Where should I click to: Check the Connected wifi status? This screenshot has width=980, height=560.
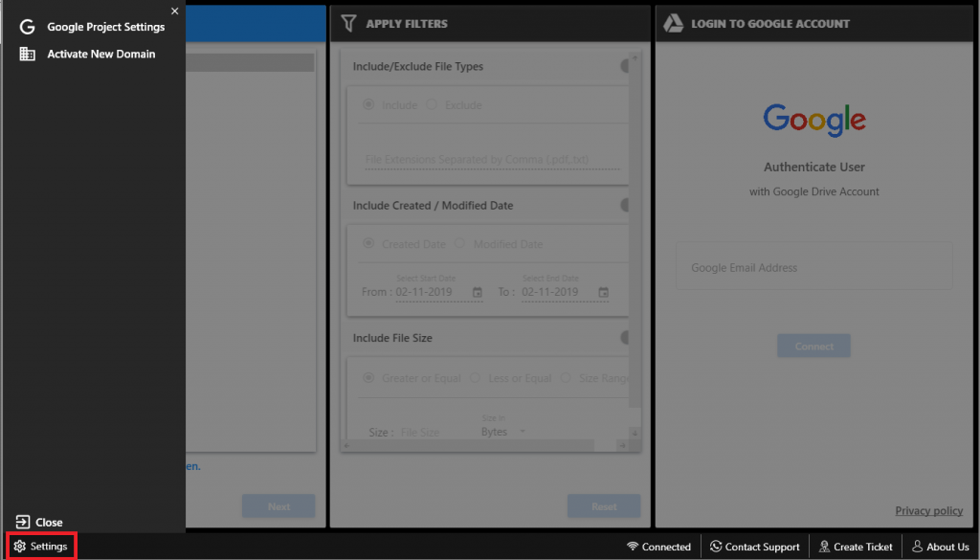click(x=658, y=547)
